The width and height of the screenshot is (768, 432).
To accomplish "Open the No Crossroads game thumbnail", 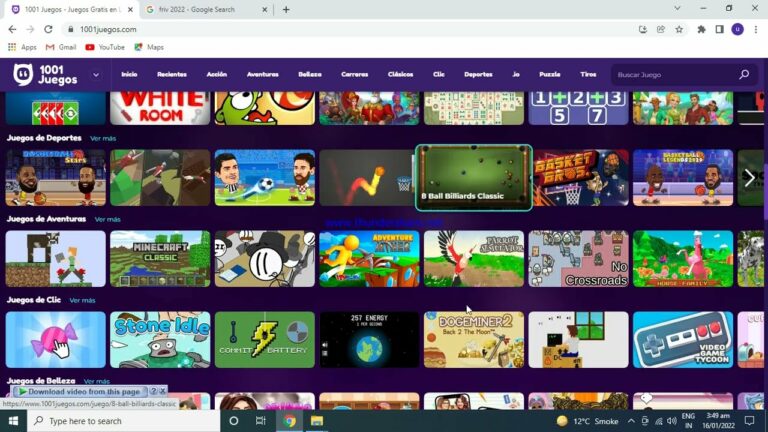I will point(578,259).
